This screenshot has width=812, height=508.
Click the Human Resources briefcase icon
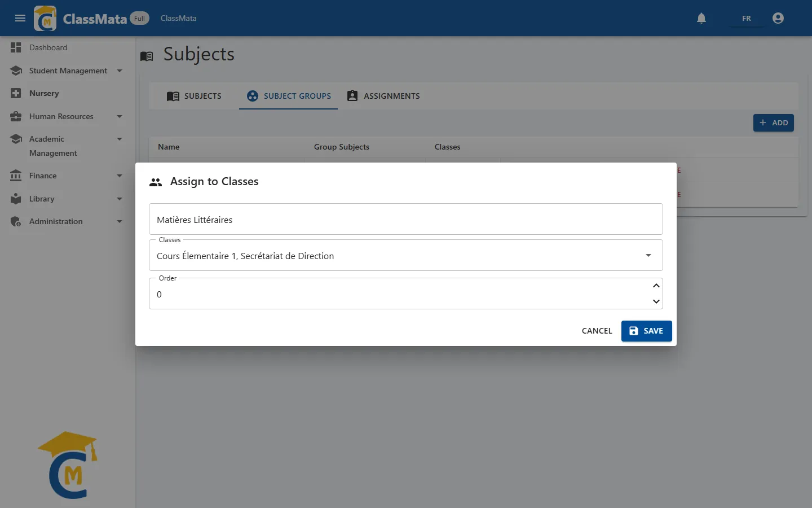pos(16,116)
